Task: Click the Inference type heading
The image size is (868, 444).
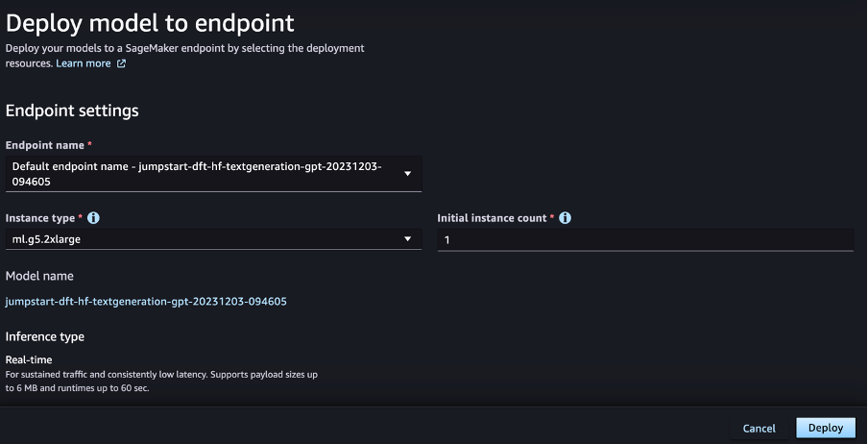Action: pos(45,336)
